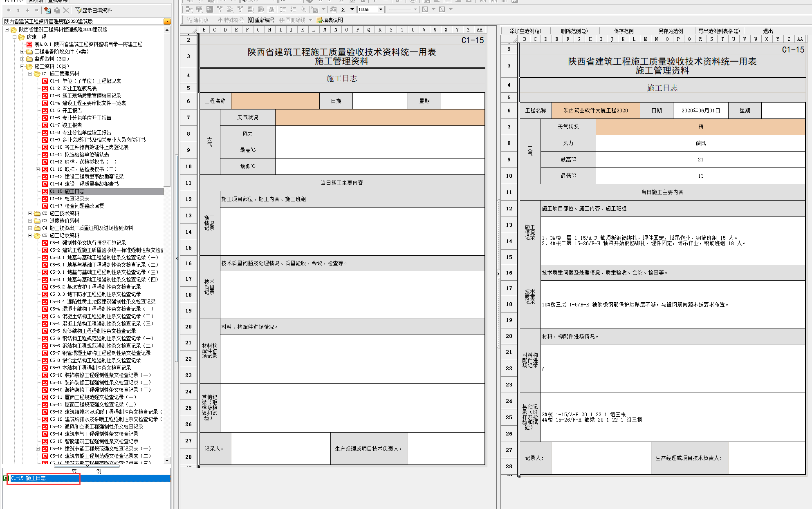Image resolution: width=812 pixels, height=509 pixels.
Task: Select C1-7 竣工报告 in tree
Action: click(x=66, y=125)
